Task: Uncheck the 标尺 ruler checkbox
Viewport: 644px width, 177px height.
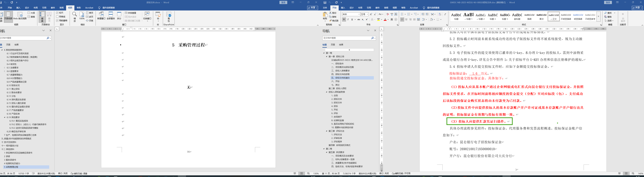Action: pyautogui.click(x=57, y=13)
